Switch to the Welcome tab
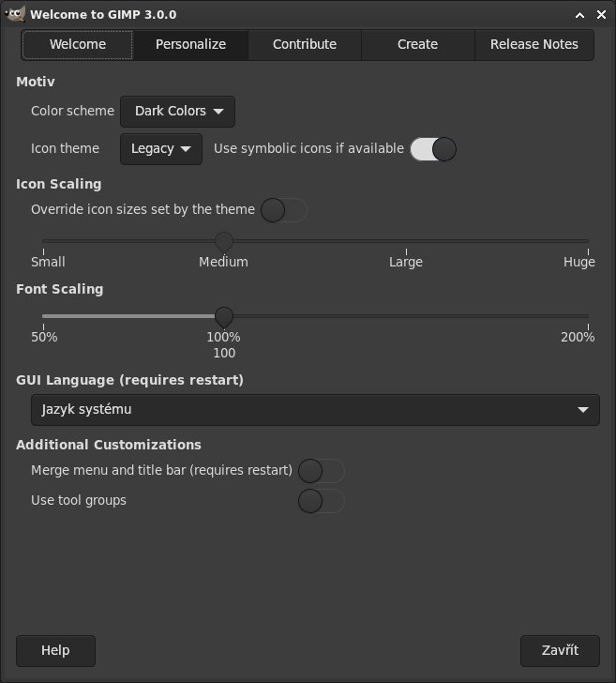 [x=78, y=44]
